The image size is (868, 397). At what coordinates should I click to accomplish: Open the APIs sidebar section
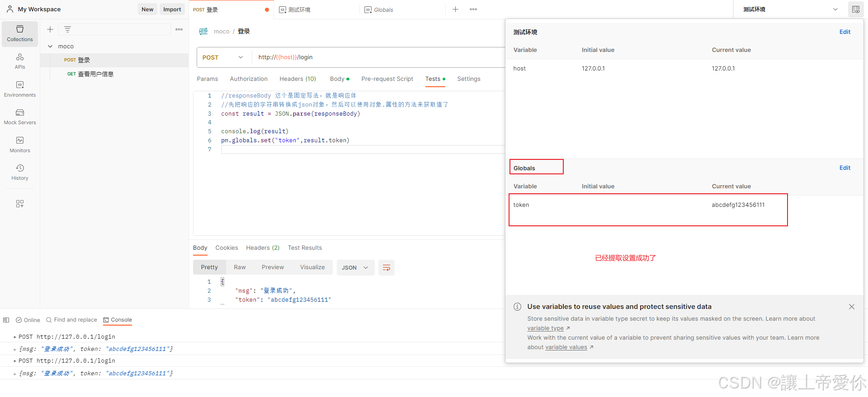click(20, 61)
